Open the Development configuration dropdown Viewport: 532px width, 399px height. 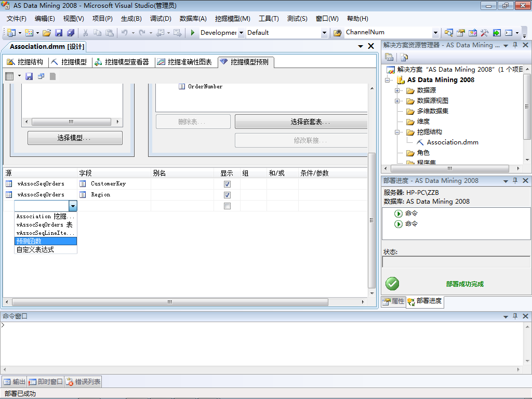(x=241, y=33)
